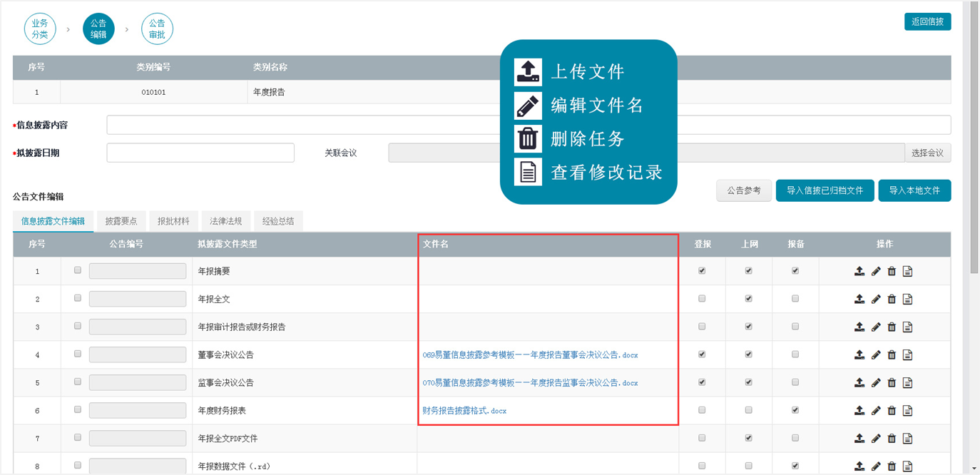Select the 010101 category code cell
Image resolution: width=980 pixels, height=475 pixels.
click(x=153, y=92)
